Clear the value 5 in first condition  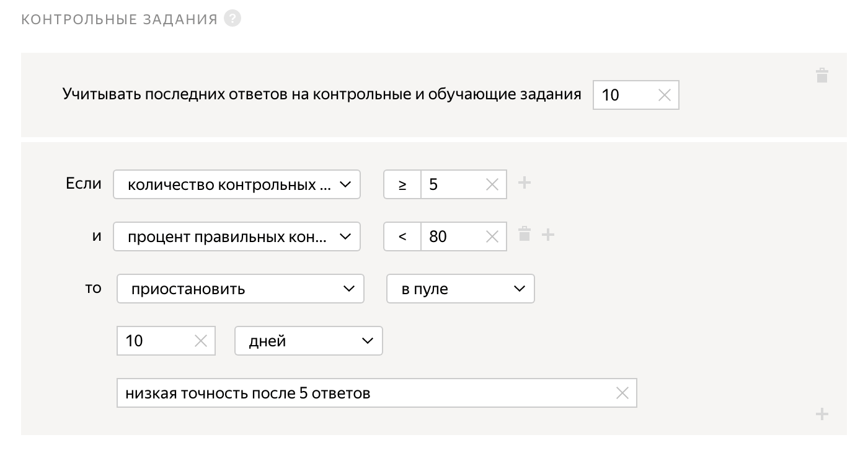492,184
